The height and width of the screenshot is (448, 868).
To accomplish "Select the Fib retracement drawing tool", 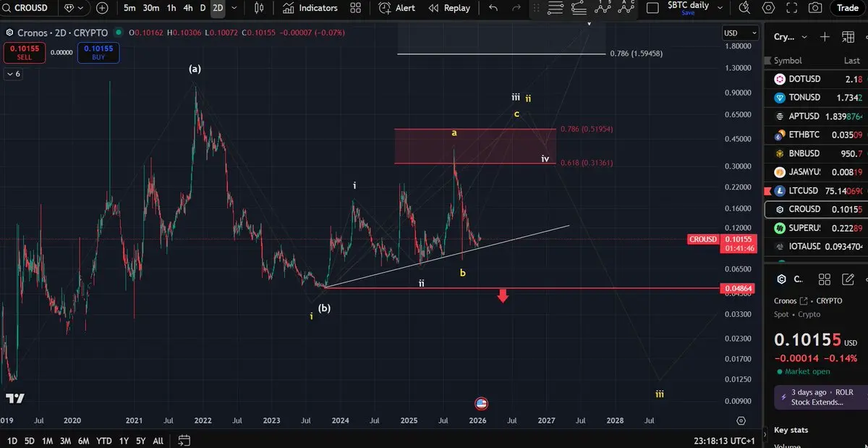I will (x=578, y=8).
